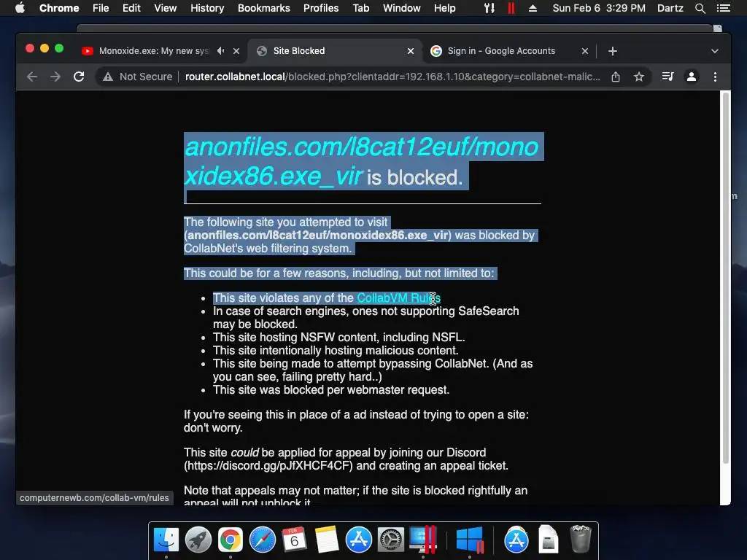Open Launchpad rocket in the Dock

(198, 540)
